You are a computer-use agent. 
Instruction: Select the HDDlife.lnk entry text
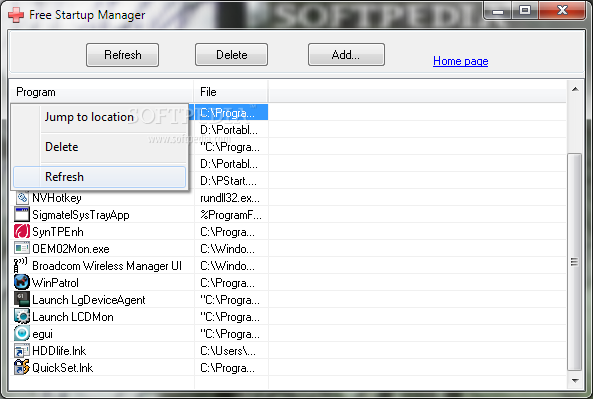pos(59,351)
